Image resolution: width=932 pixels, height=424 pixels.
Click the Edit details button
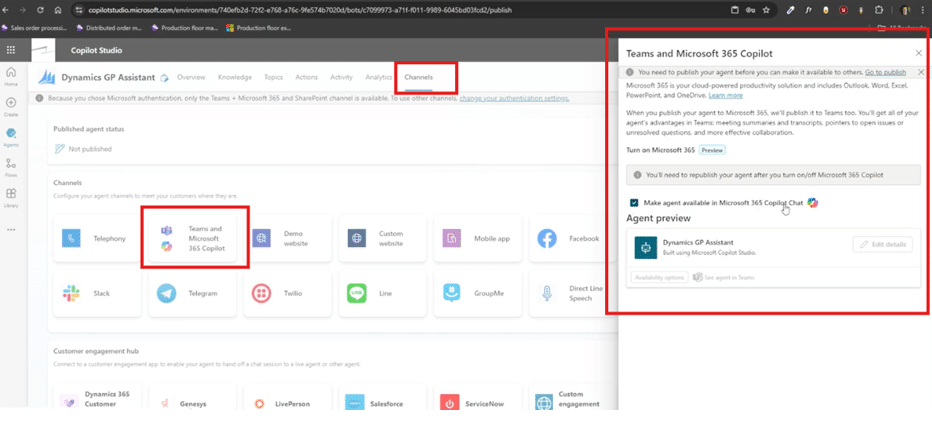pyautogui.click(x=883, y=244)
